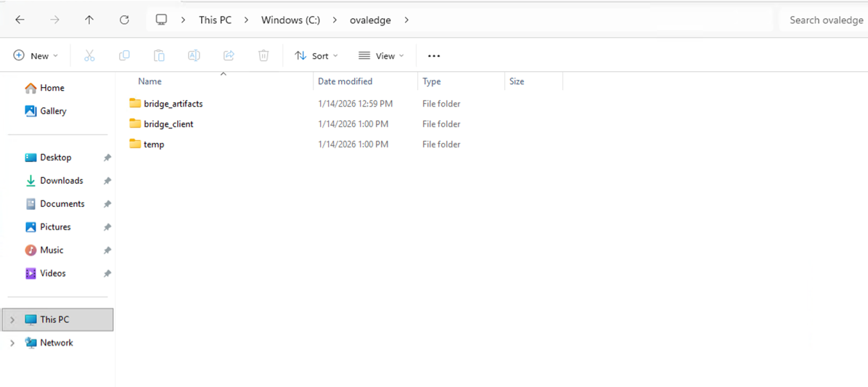Go up one directory level
Image resolution: width=868 pixels, height=387 pixels.
point(89,20)
